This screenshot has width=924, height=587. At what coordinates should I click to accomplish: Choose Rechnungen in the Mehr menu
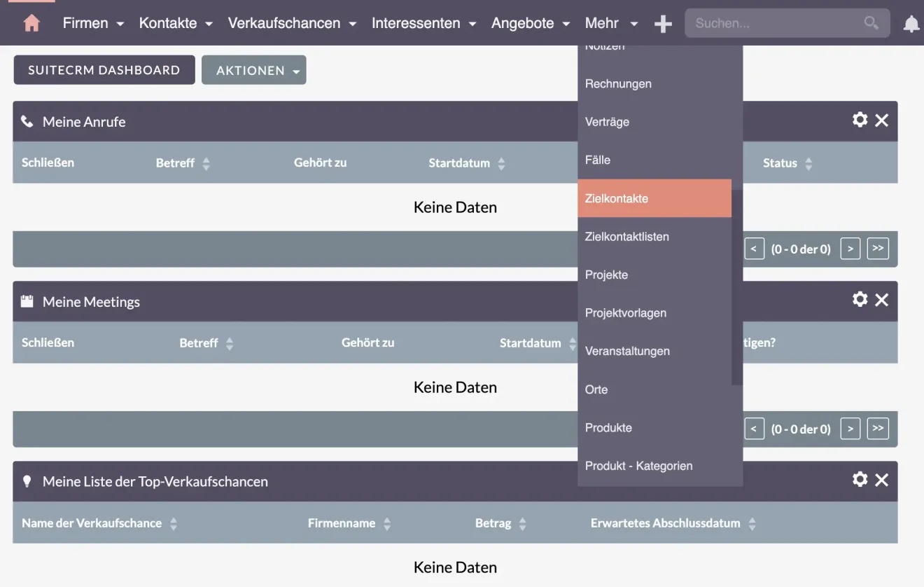(618, 84)
